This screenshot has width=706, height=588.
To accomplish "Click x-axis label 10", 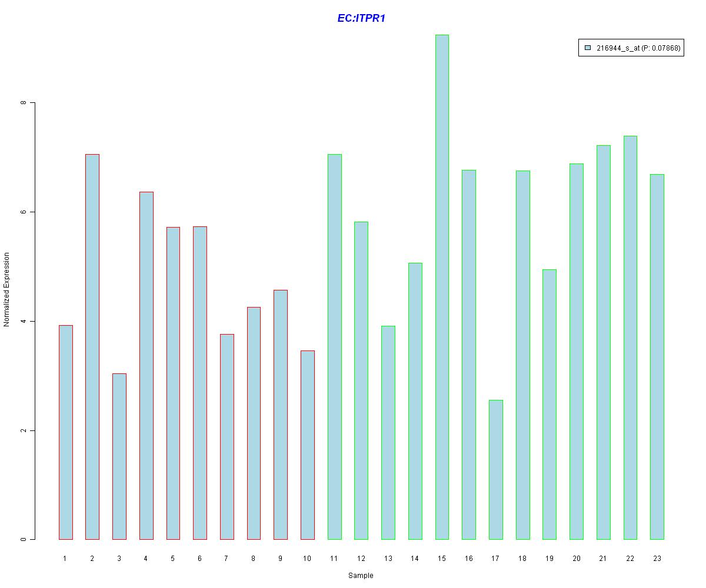I will point(308,558).
